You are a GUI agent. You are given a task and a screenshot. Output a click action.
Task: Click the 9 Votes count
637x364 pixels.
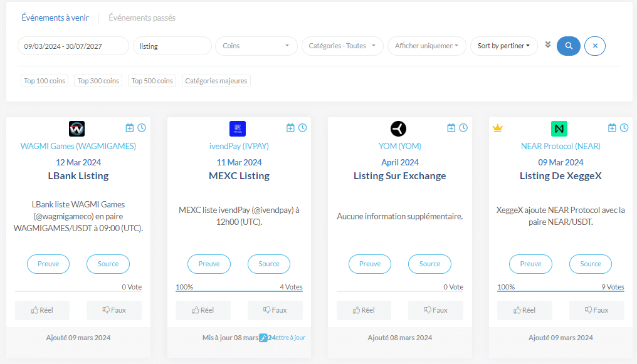[613, 287]
